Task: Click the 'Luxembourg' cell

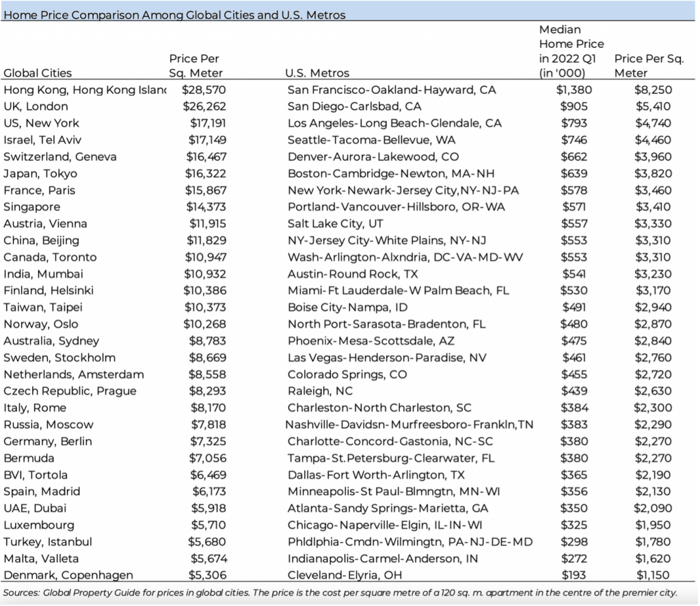Action: [39, 525]
